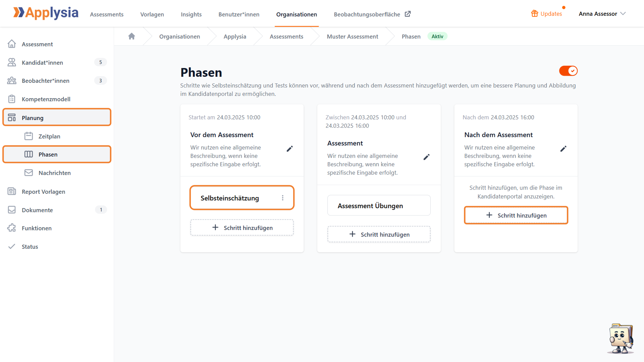Open the Assessments top navigation tab

[x=107, y=14]
